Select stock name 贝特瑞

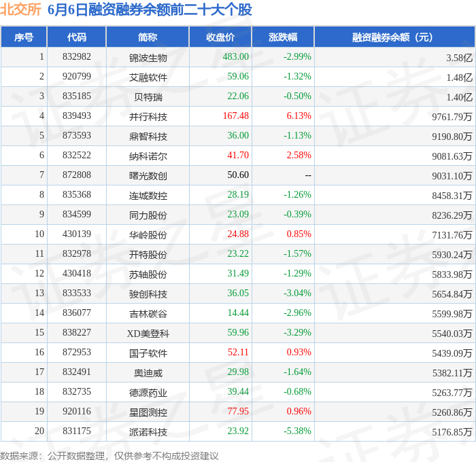[x=148, y=97]
